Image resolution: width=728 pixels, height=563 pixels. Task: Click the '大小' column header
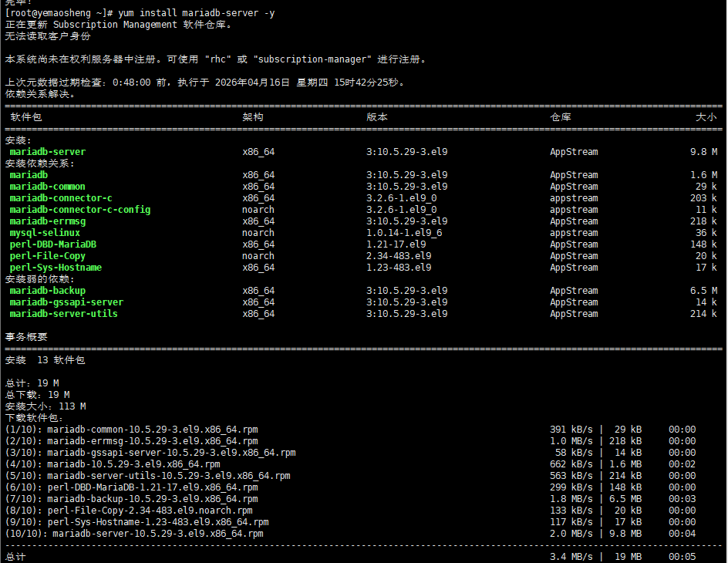pos(706,117)
